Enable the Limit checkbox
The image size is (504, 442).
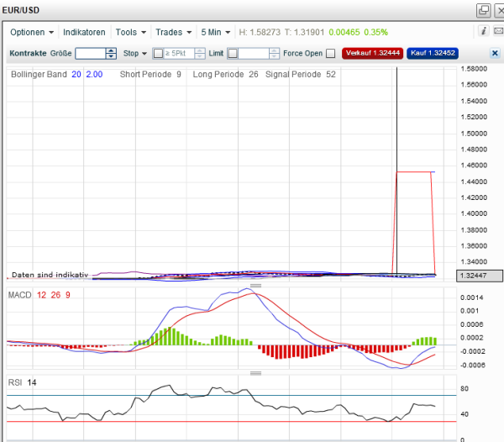click(x=233, y=54)
